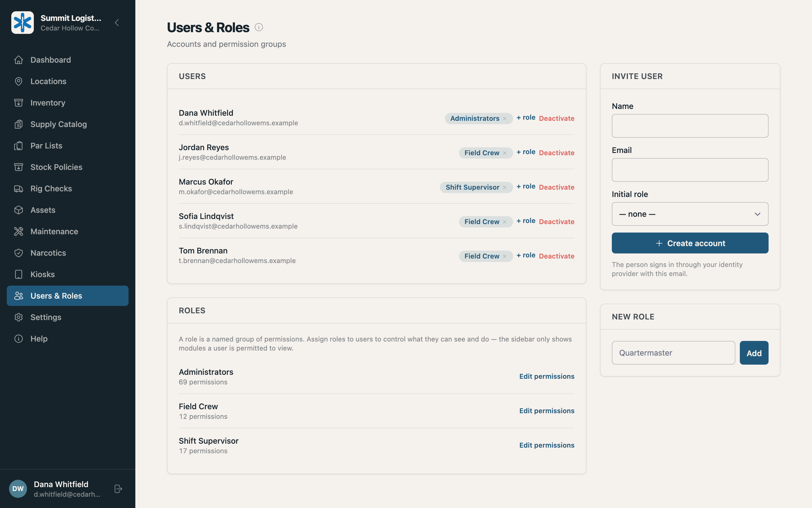Viewport: 812px width, 508px height.
Task: Click the Rig Checks truck icon
Action: pyautogui.click(x=18, y=189)
